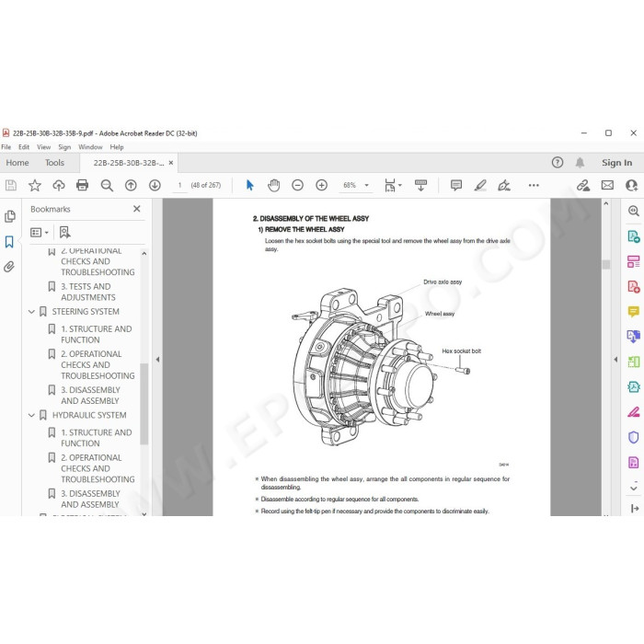Open Export PDF tool in right pane
644x644 pixels.
633,236
